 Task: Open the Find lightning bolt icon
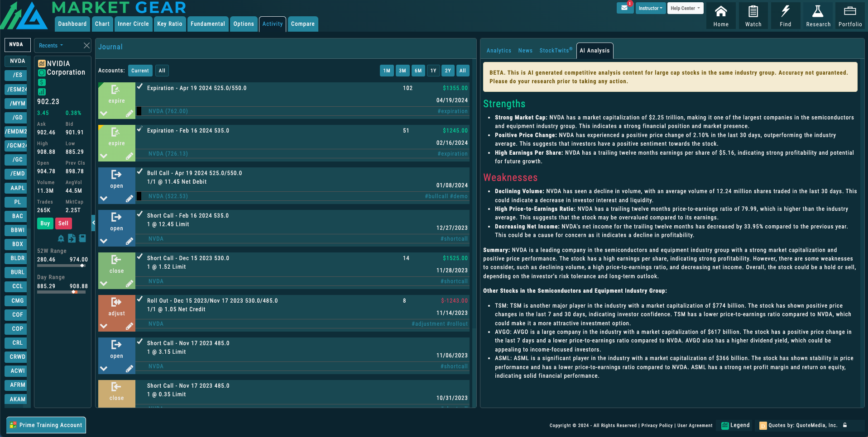click(x=785, y=16)
